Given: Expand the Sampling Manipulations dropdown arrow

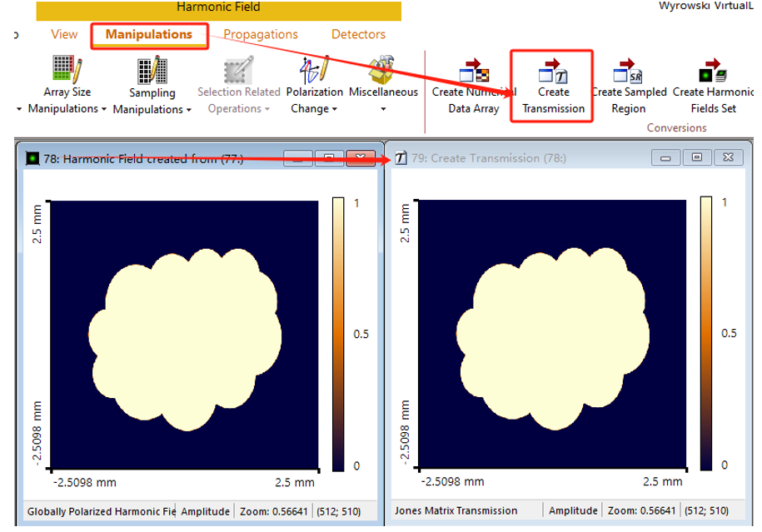Looking at the screenshot, I should click(188, 110).
